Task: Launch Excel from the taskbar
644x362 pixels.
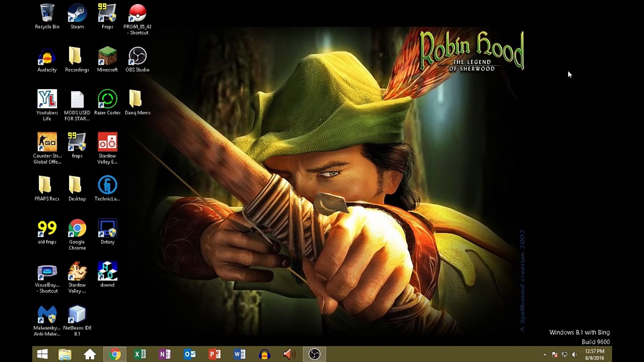Action: tap(140, 354)
